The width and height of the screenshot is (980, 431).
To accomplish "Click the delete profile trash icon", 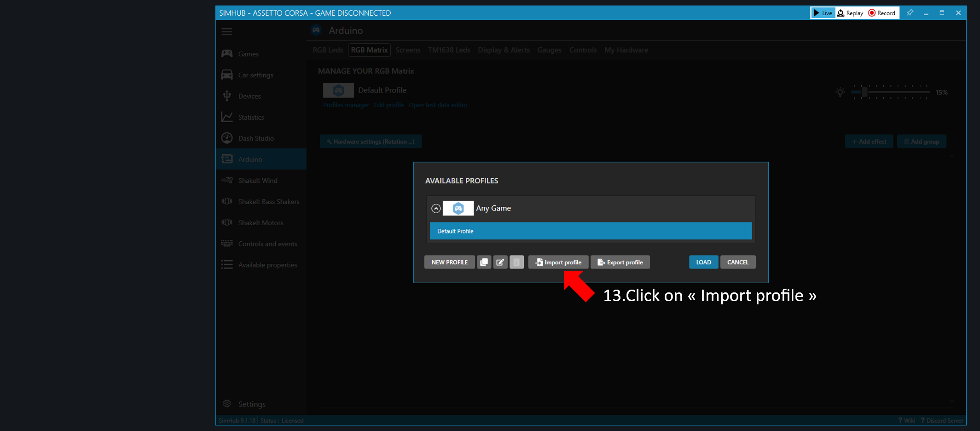I will point(516,262).
